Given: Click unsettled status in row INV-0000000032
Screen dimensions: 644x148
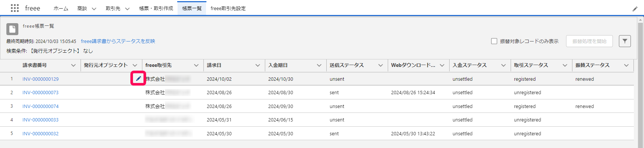Looking at the screenshot, I should [x=462, y=133].
